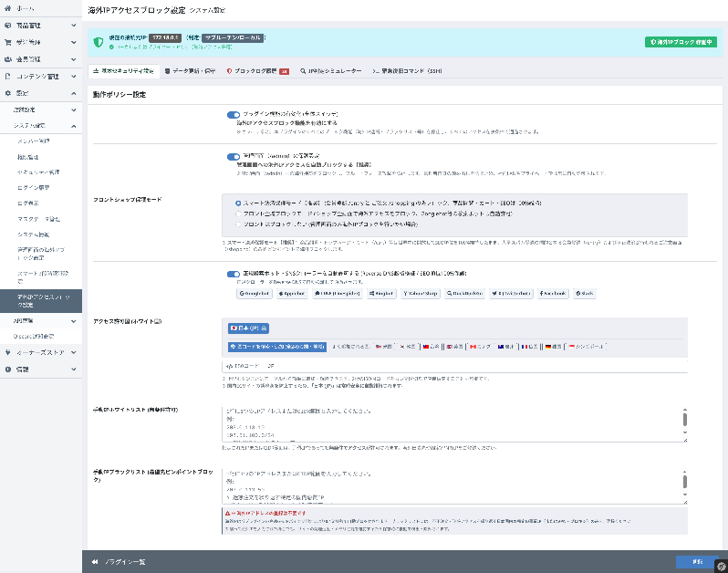Click the DuckDuckBot badge
Image resolution: width=728 pixels, height=573 pixels.
point(464,294)
